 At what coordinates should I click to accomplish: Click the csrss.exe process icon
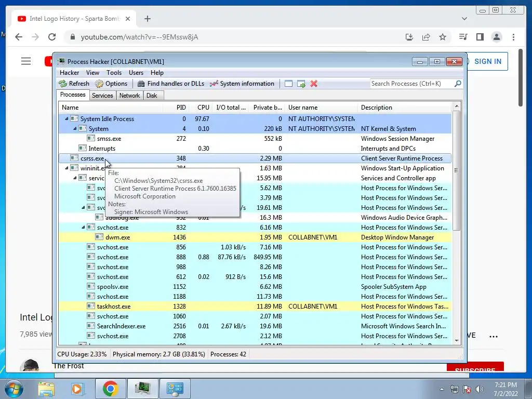[74, 158]
